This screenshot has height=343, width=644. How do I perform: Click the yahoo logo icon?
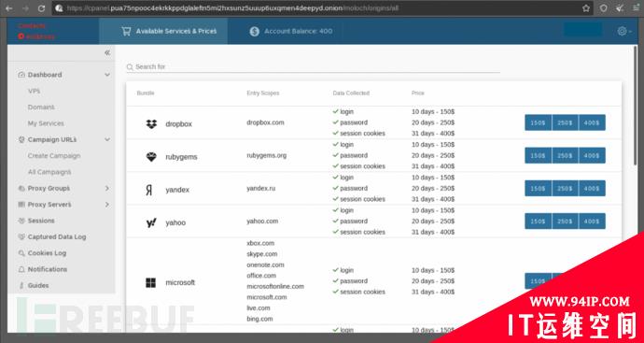pos(151,223)
